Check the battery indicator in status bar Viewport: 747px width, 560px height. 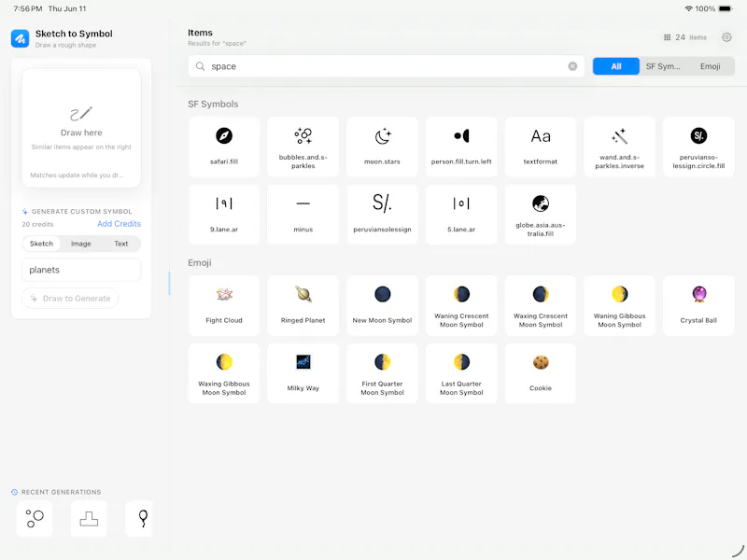pyautogui.click(x=726, y=8)
